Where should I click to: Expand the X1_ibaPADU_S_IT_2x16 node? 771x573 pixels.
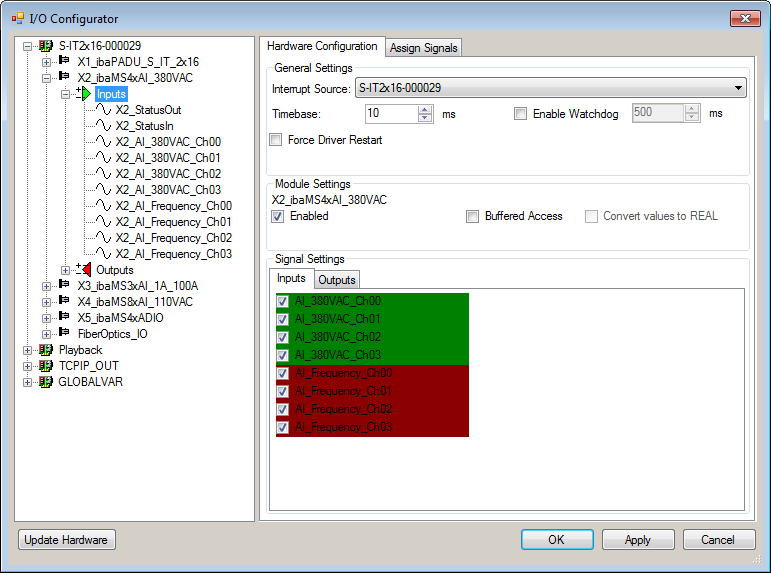(46, 62)
